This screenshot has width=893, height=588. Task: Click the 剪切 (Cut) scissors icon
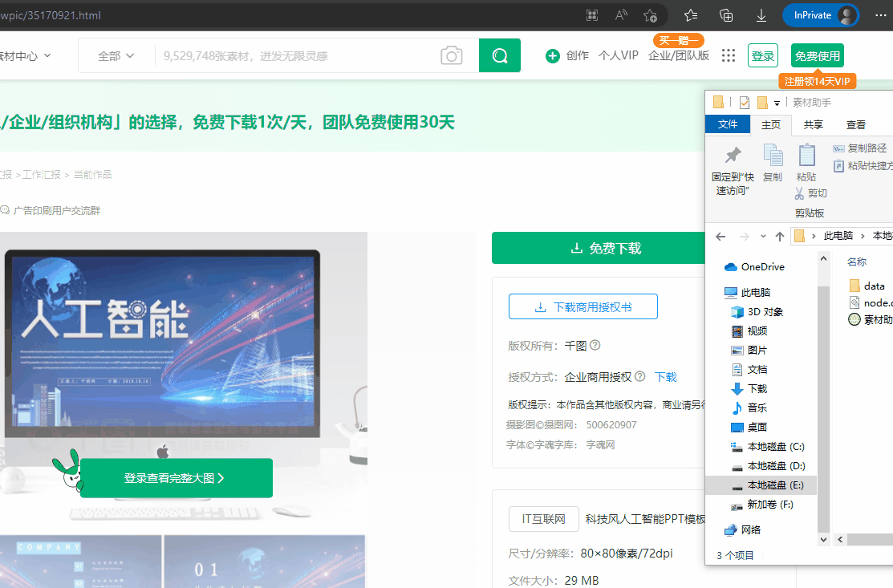[799, 193]
